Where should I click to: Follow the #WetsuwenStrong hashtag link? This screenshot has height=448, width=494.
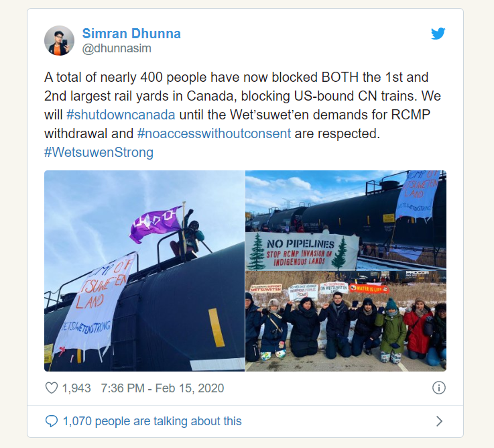[x=99, y=152]
